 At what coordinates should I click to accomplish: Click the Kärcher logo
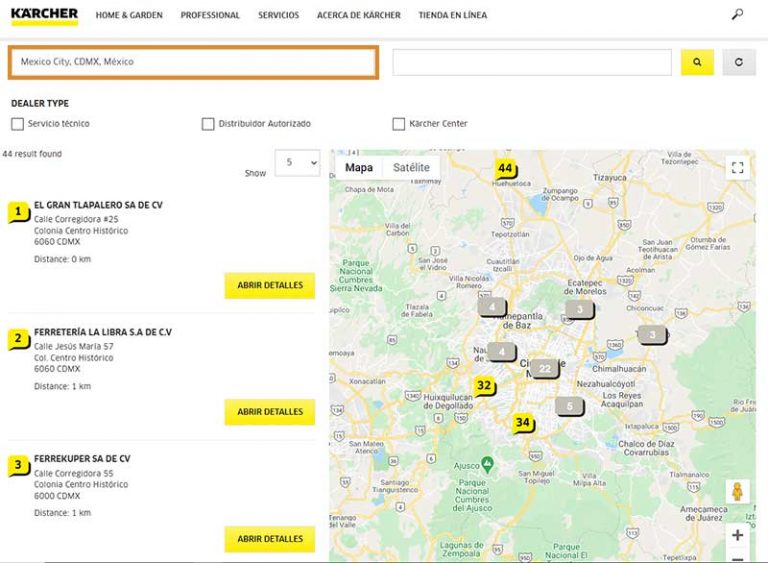pyautogui.click(x=44, y=16)
